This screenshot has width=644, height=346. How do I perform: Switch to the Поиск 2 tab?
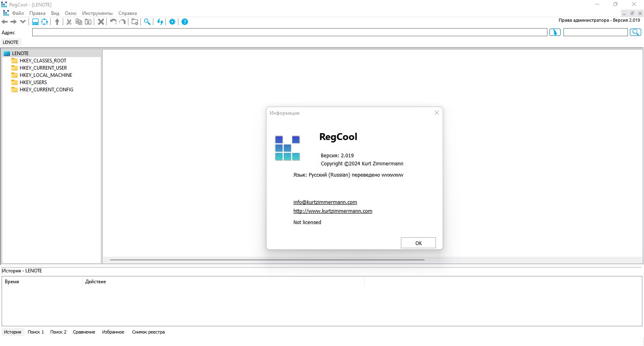(x=58, y=332)
